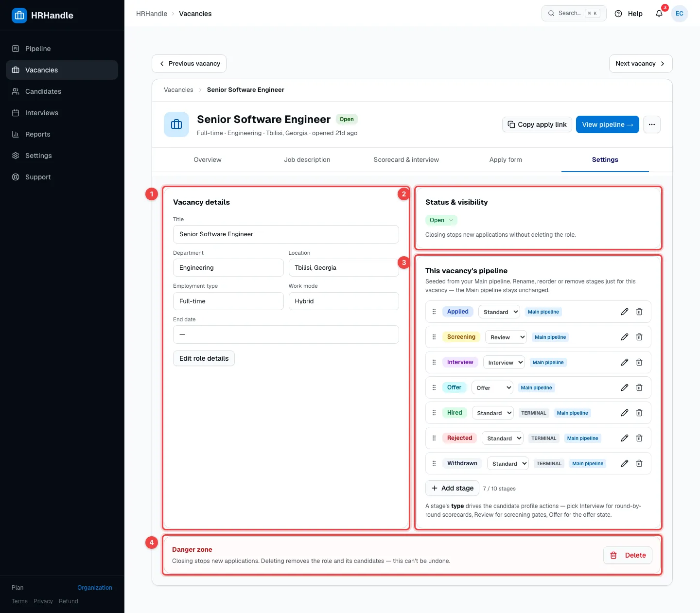Screen dimensions: 700x613
Task: Open Candidates in the sidebar
Action: pyautogui.click(x=62, y=91)
